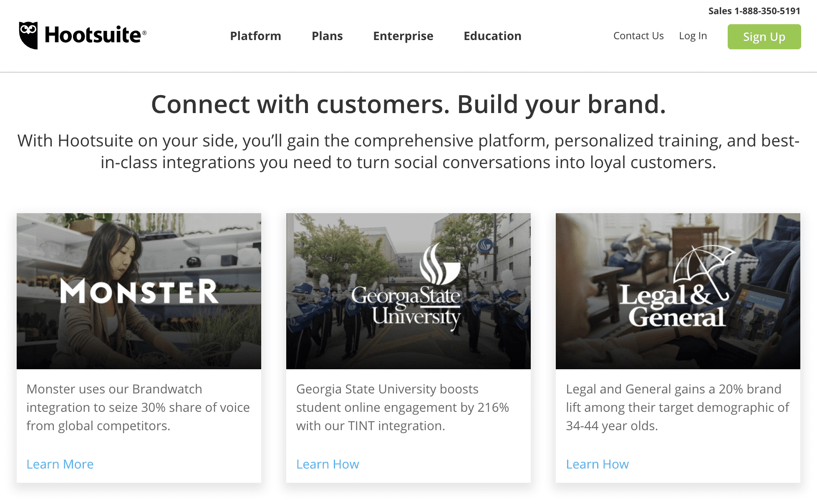Click the Sales phone number 1-888-350-5191
817x504 pixels.
click(x=767, y=11)
